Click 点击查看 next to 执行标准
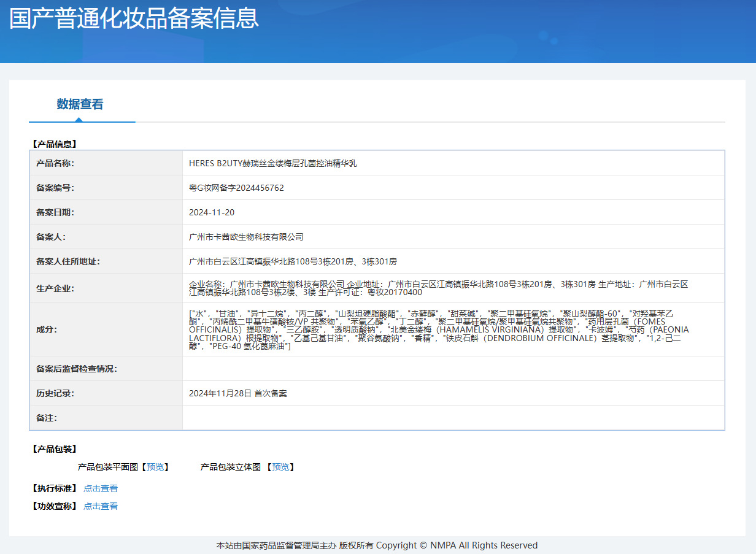The image size is (756, 554). pyautogui.click(x=101, y=488)
